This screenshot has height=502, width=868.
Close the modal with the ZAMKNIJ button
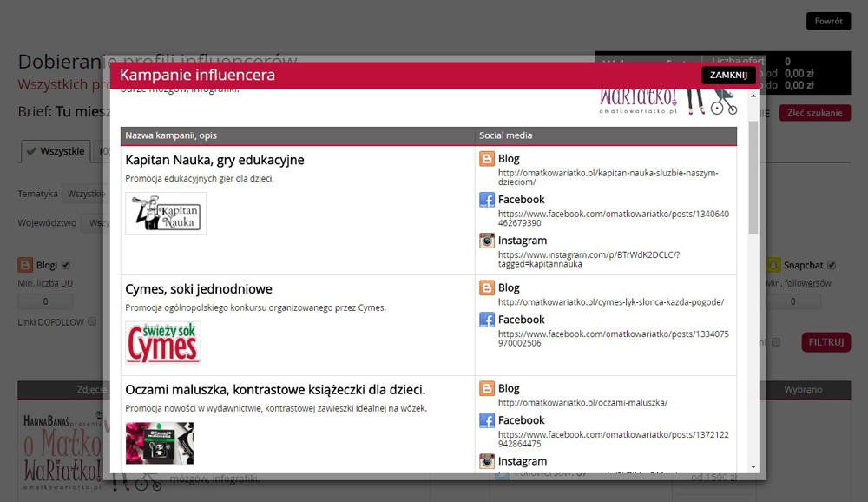(728, 75)
